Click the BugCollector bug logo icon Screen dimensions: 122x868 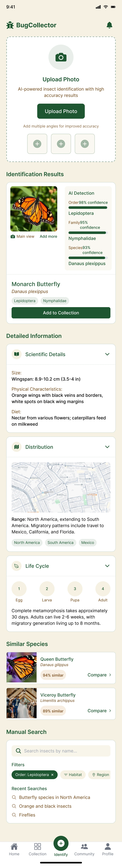coord(10,25)
